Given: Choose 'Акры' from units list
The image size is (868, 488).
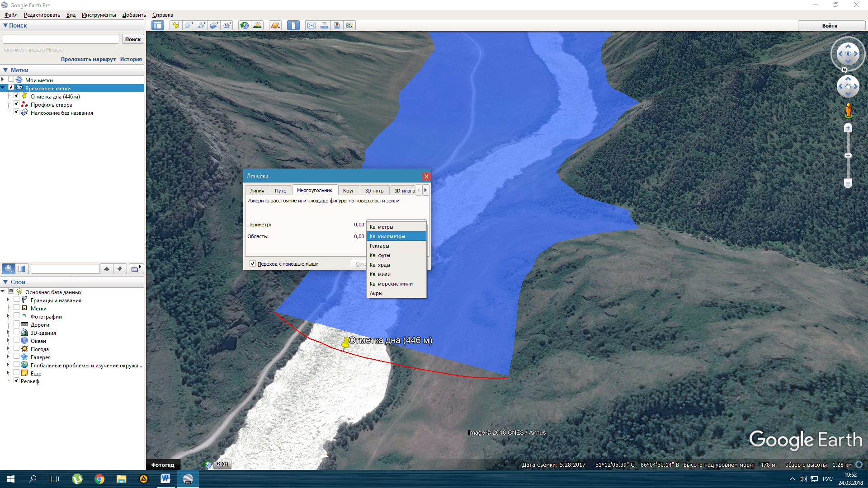Looking at the screenshot, I should click(x=396, y=293).
